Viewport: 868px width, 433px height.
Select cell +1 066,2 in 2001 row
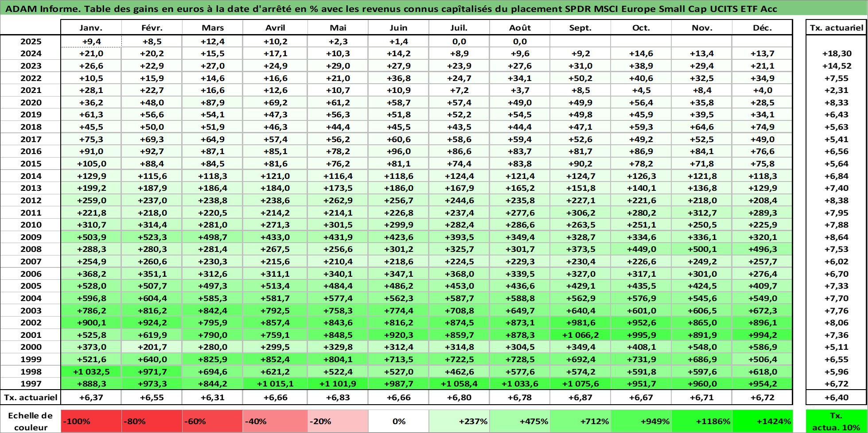click(x=580, y=335)
